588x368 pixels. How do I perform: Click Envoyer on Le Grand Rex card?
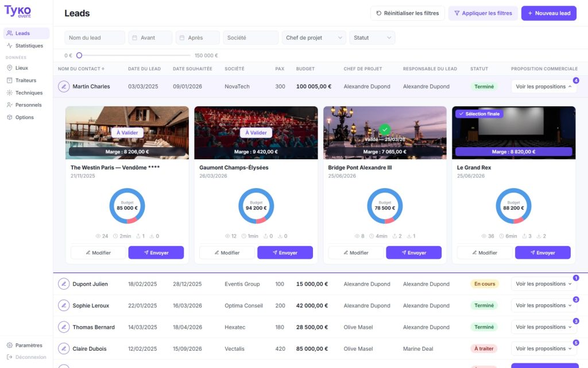coord(543,253)
